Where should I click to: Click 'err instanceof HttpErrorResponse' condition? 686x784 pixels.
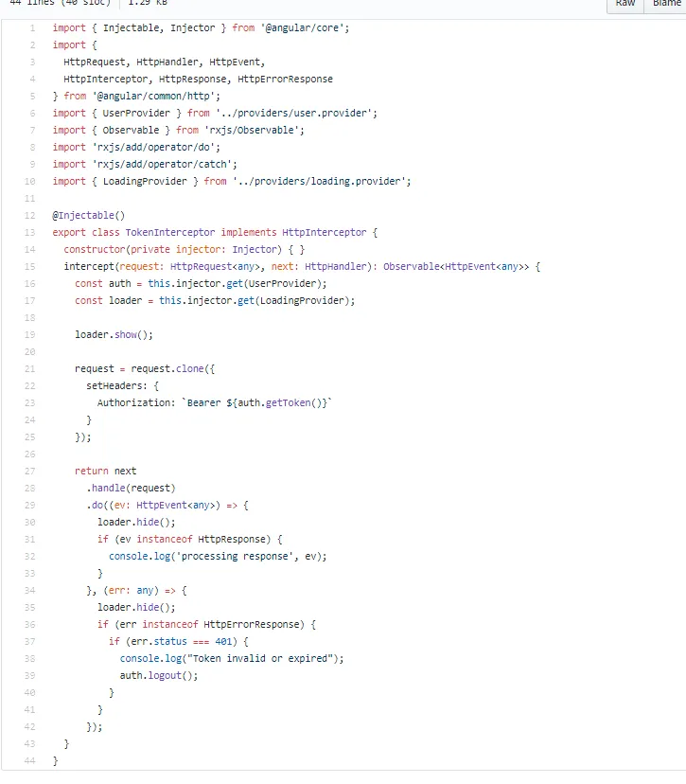tap(209, 625)
